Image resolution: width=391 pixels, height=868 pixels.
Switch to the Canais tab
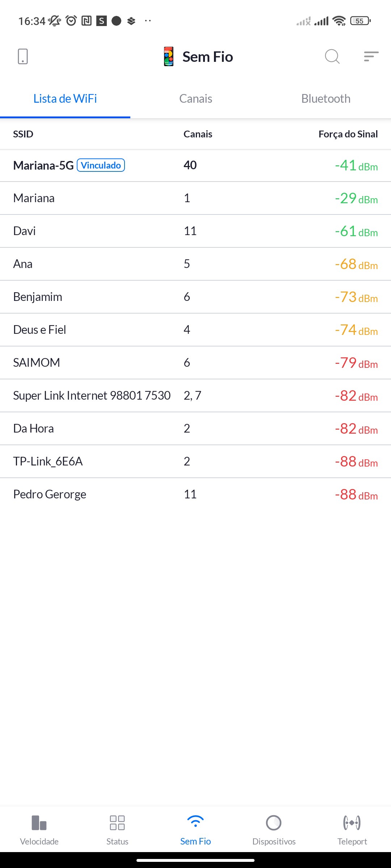pos(195,99)
